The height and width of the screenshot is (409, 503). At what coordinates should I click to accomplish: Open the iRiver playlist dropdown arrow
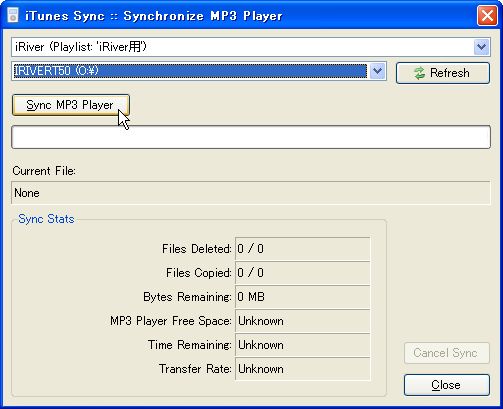tap(481, 47)
